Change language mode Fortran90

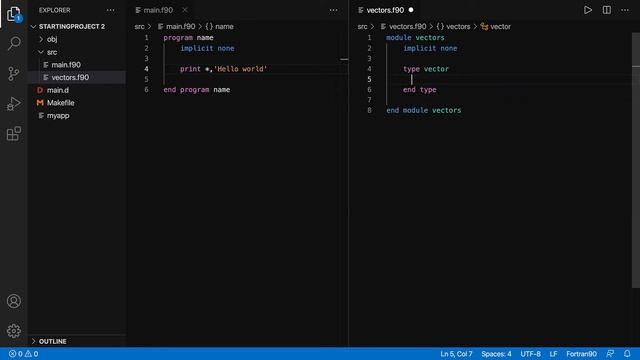pyautogui.click(x=581, y=353)
